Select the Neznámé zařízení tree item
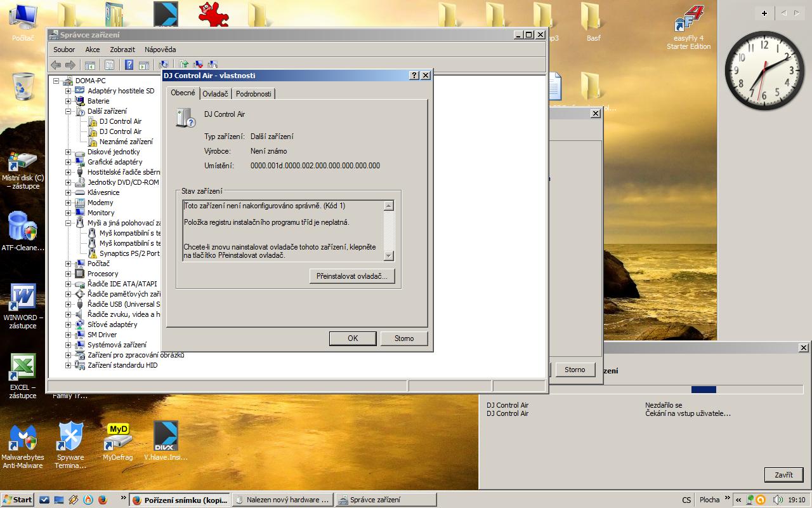The width and height of the screenshot is (812, 508). [126, 142]
